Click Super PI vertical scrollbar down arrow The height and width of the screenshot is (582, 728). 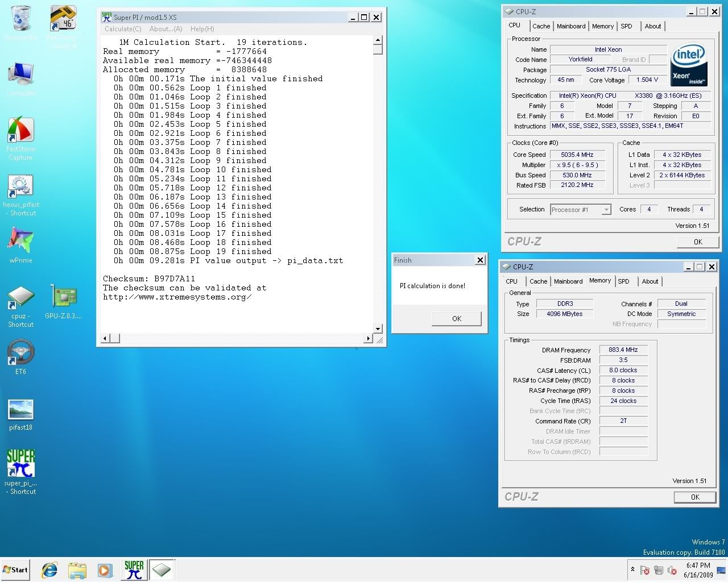point(378,329)
